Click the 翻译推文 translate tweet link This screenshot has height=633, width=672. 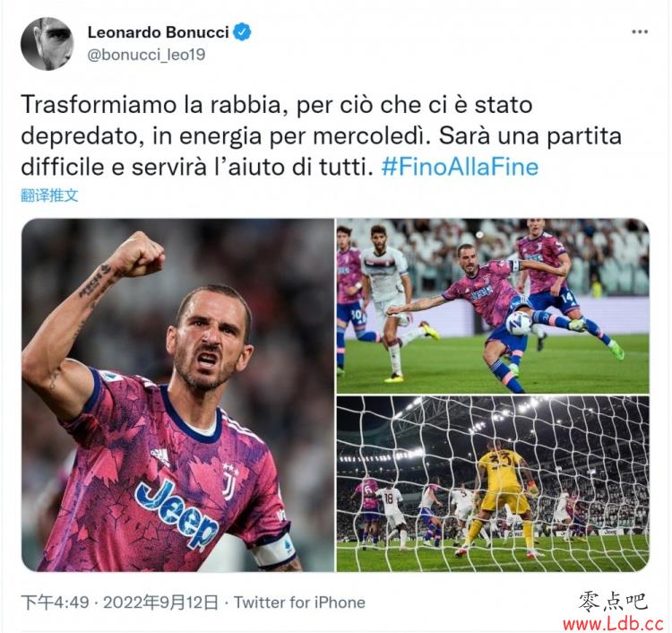(49, 195)
